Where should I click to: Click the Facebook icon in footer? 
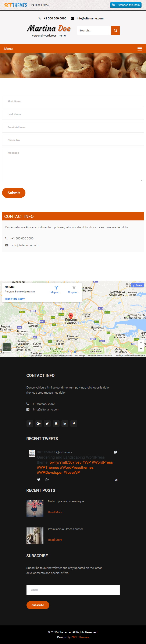click(x=30, y=424)
